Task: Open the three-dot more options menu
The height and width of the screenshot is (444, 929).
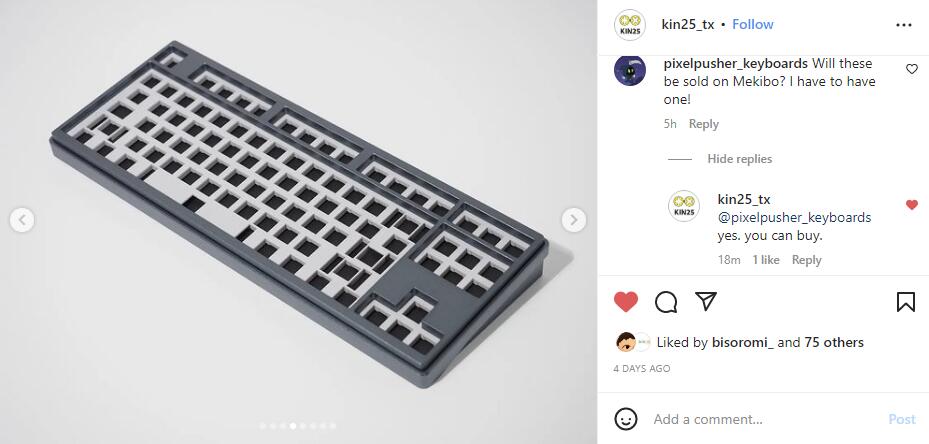Action: point(904,25)
